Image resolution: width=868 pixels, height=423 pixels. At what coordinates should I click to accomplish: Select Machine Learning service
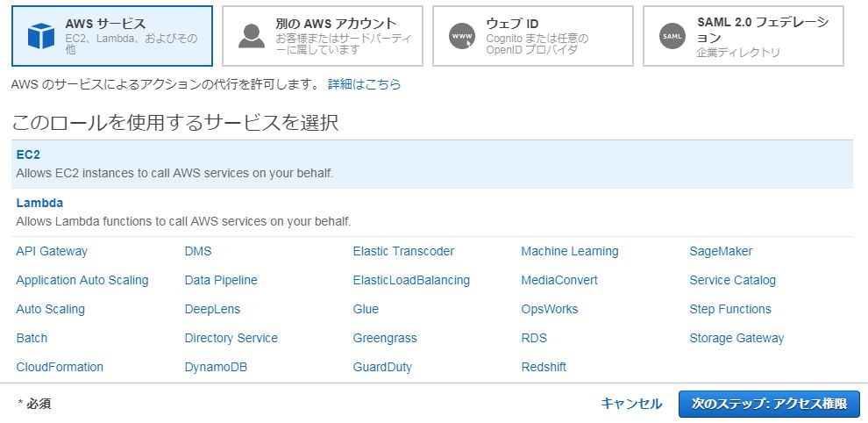pos(570,251)
